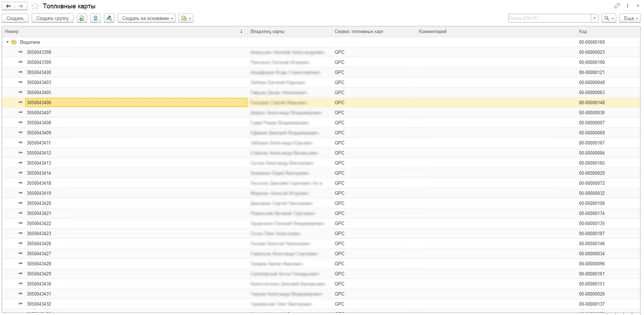Click into the Поиск search field

click(x=549, y=18)
